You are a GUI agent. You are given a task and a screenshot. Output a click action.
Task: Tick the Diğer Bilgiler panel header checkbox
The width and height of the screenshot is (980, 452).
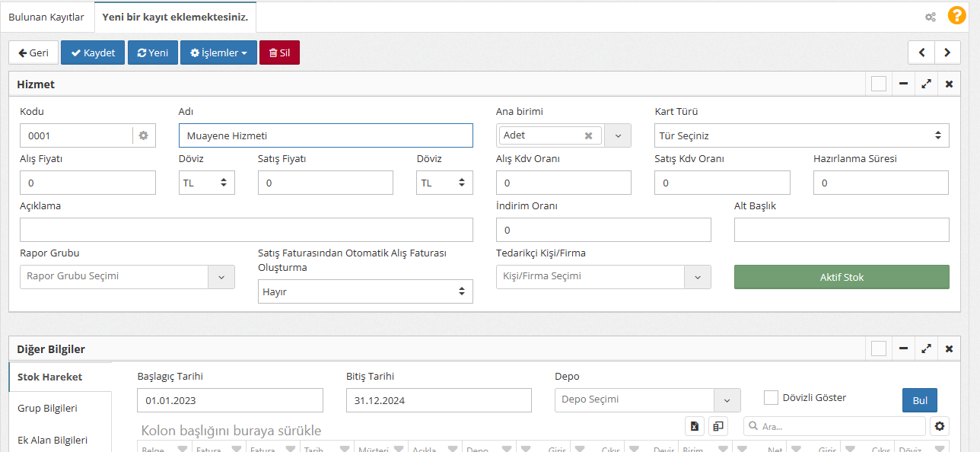tap(879, 349)
